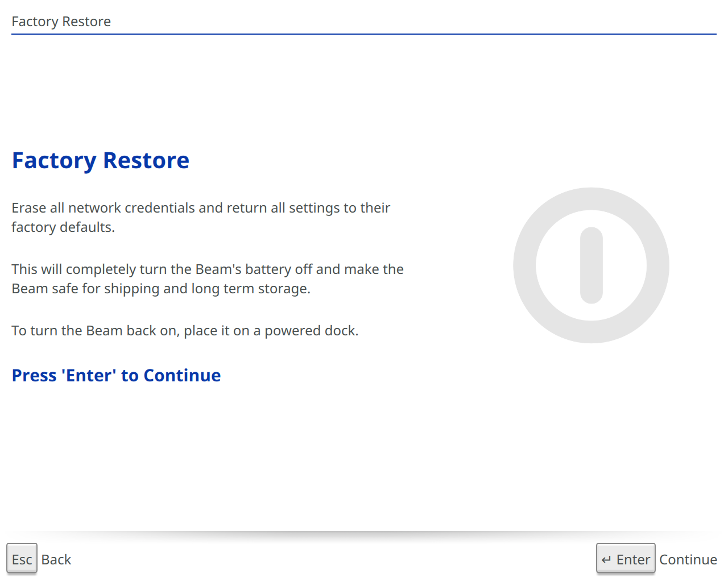This screenshot has height=582, width=728.
Task: Click the erase network credentials description text
Action: click(x=200, y=217)
